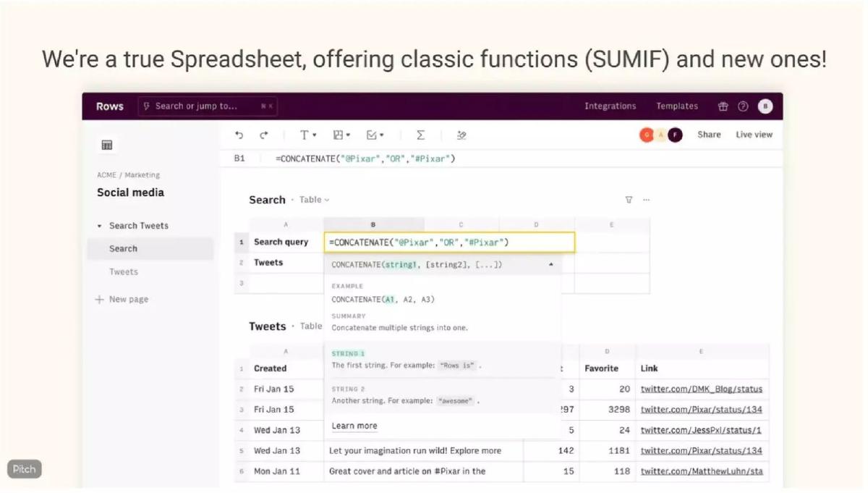The height and width of the screenshot is (493, 868).
Task: Click cell B1 being edited with CONCATENATE
Action: click(449, 243)
